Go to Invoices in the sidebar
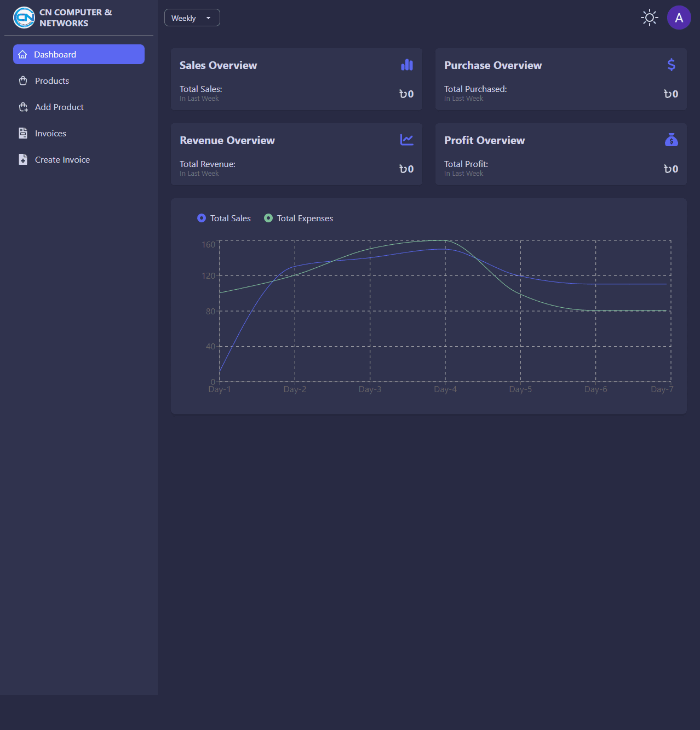Image resolution: width=700 pixels, height=730 pixels. [x=50, y=133]
